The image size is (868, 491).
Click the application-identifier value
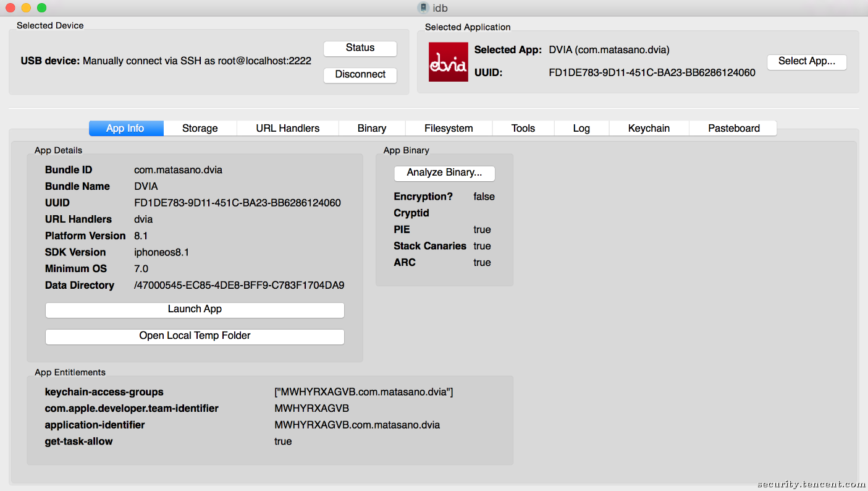coord(357,425)
